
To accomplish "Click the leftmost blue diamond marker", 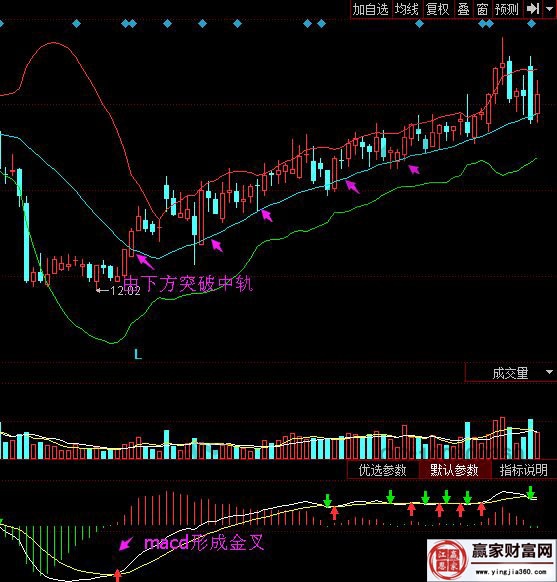I will (x=1, y=24).
